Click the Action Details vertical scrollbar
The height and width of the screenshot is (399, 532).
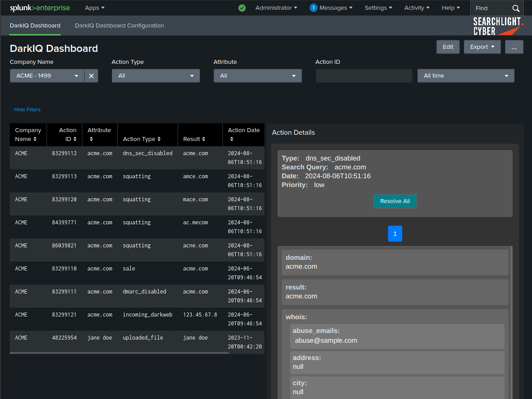pos(512,322)
